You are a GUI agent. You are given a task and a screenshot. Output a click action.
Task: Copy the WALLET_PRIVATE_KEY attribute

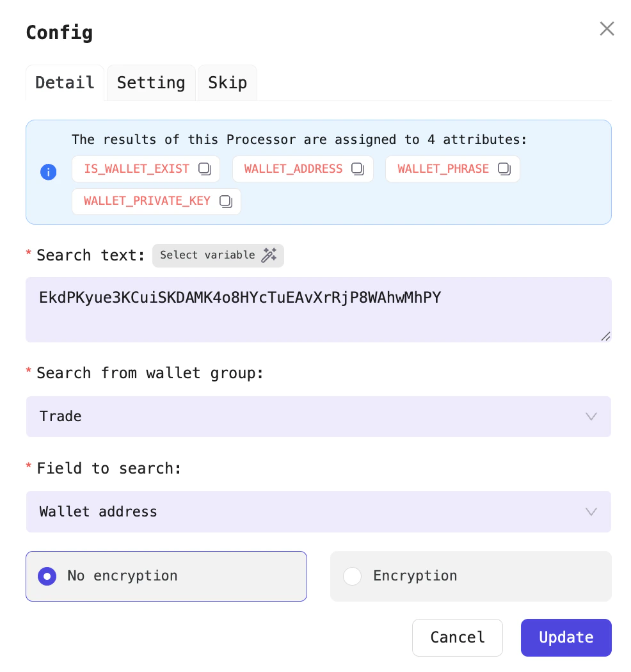tap(225, 201)
